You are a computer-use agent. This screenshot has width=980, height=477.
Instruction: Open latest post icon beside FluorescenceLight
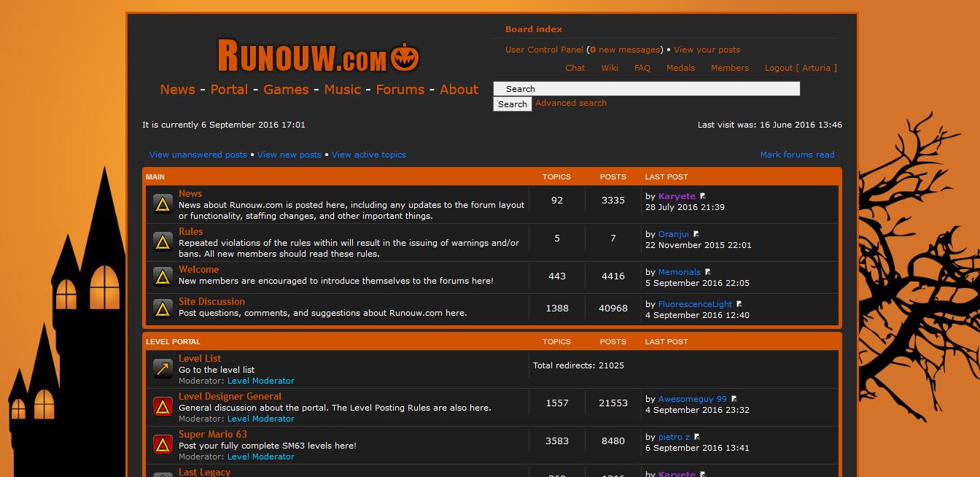tap(739, 304)
